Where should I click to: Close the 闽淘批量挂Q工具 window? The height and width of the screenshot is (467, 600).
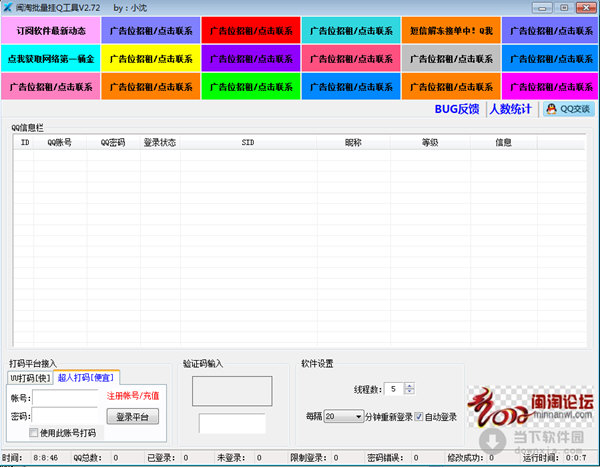586,8
